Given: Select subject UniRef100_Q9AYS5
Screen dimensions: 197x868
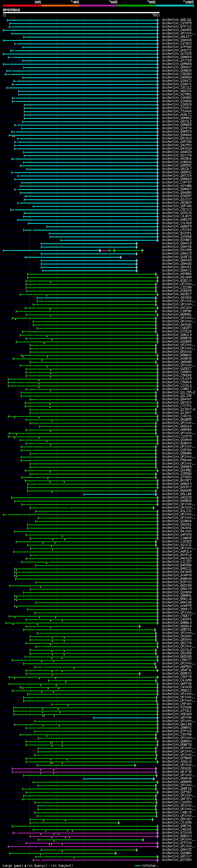Looking at the screenshot, I should 177,850.
